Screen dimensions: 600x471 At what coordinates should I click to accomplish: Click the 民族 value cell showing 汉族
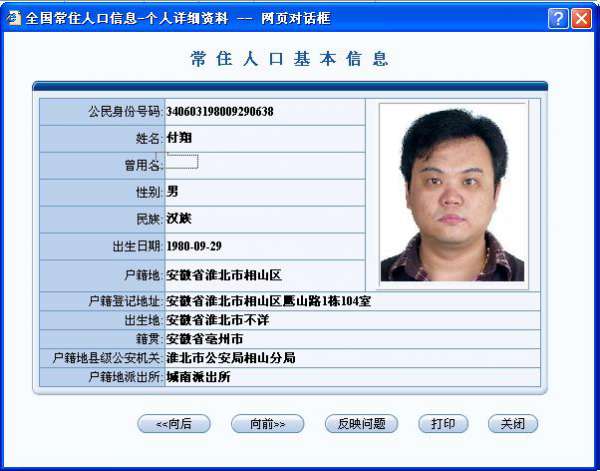pyautogui.click(x=265, y=220)
